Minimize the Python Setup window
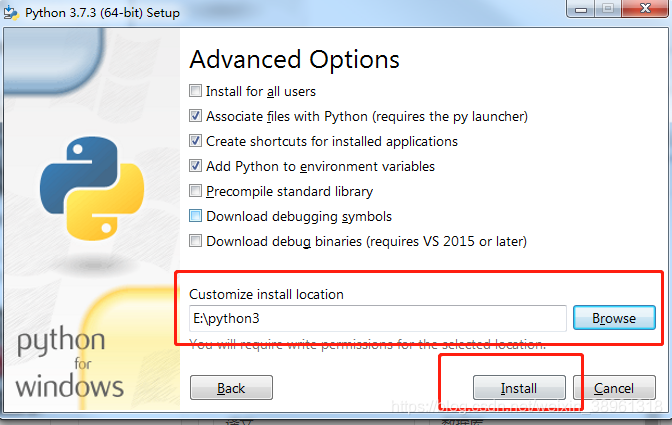The image size is (672, 425). point(581,9)
